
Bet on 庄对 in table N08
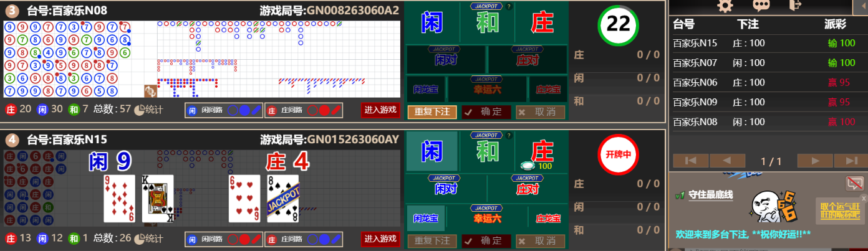click(x=528, y=59)
